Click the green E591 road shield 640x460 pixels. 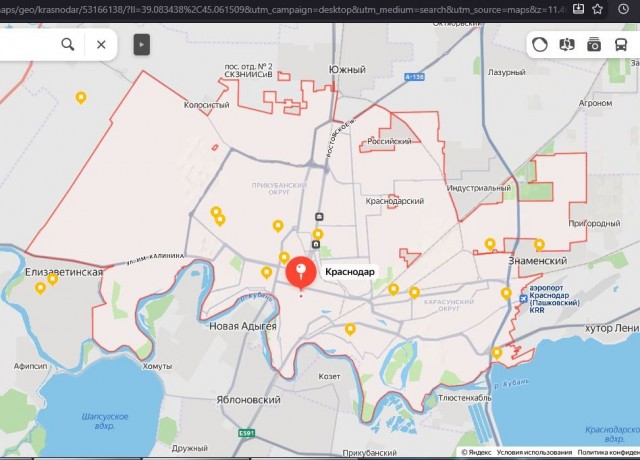coord(247,433)
